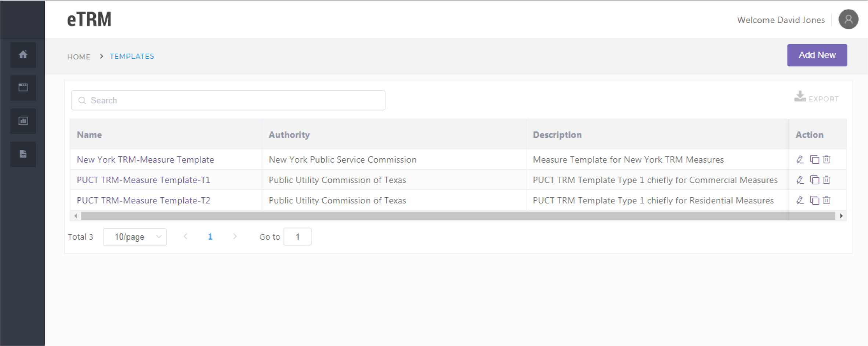Click New York Public Service Commission cell

tap(343, 159)
